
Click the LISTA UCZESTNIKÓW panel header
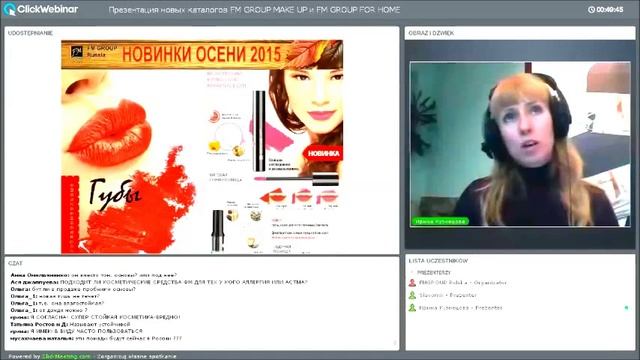pyautogui.click(x=438, y=261)
